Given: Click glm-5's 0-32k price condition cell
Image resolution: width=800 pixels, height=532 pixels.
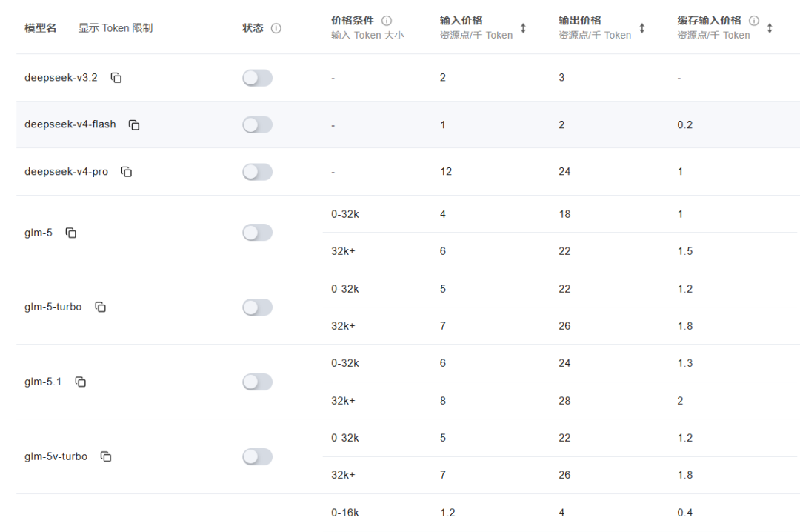Looking at the screenshot, I should click(345, 214).
